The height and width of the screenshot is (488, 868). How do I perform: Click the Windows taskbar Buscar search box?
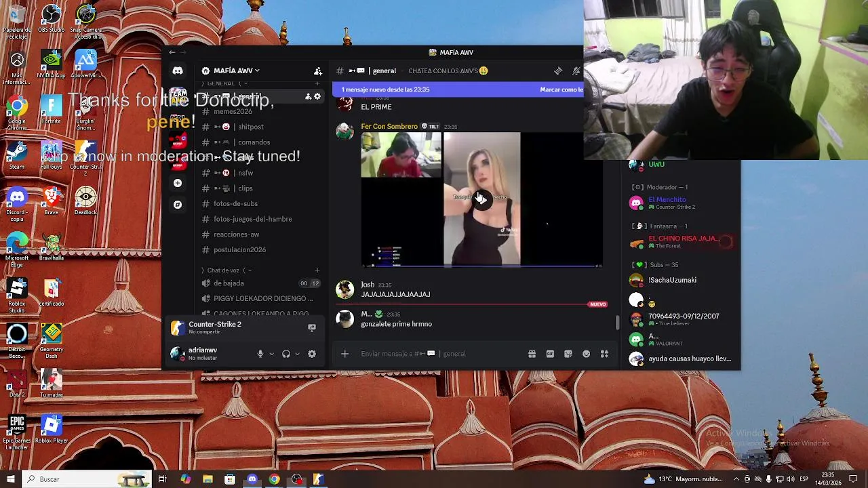(87, 479)
